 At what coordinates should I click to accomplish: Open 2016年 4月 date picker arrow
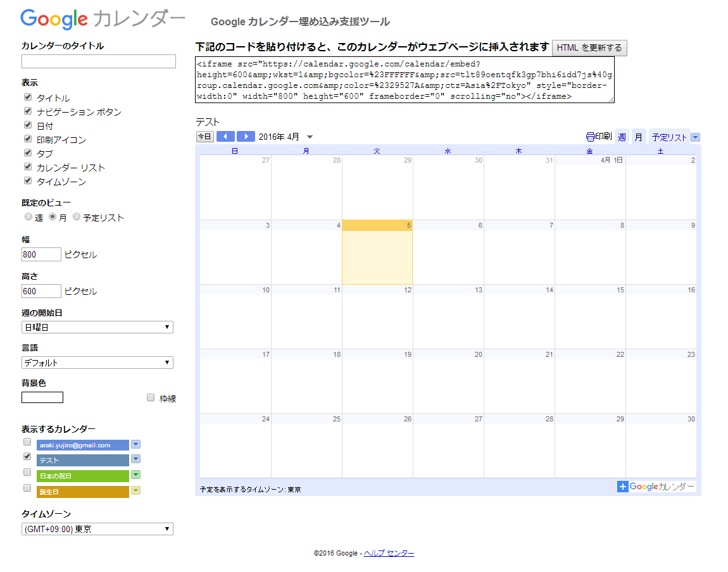[x=310, y=137]
